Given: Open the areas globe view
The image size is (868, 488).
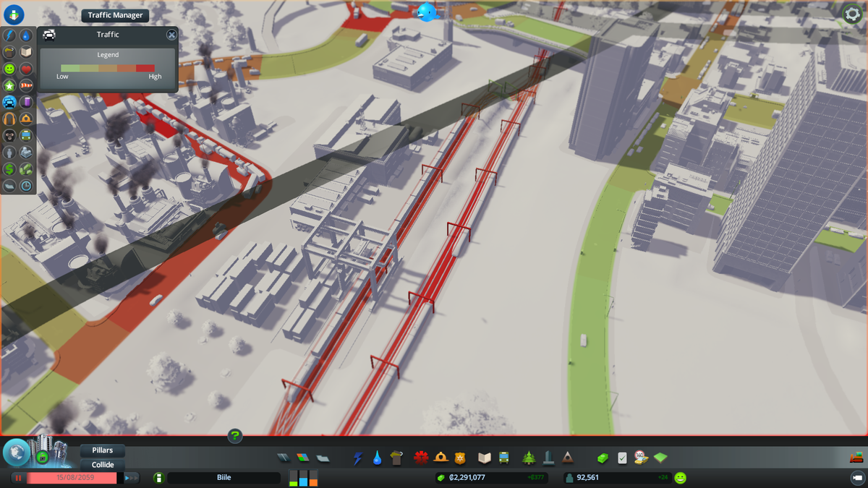Looking at the screenshot, I should click(16, 453).
